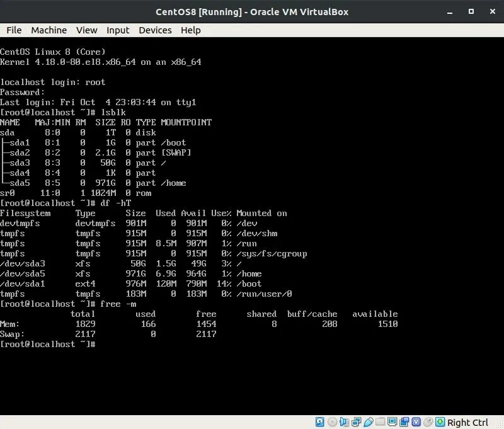Open the Help menu
This screenshot has height=429, width=504.
[x=191, y=30]
